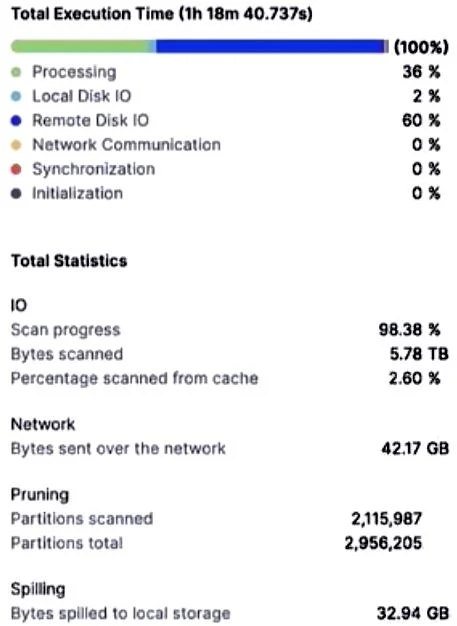
Task: Click Percentage scanned from cache label
Action: point(135,378)
